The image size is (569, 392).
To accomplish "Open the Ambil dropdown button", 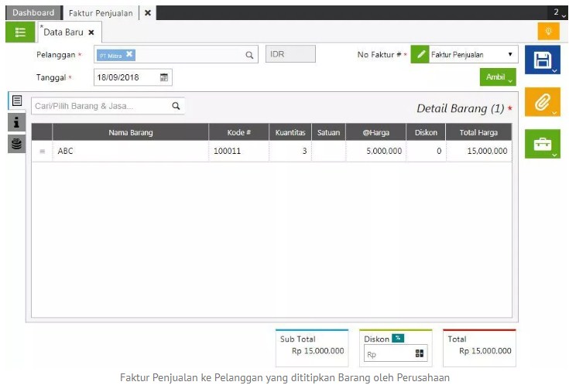I will click(497, 77).
